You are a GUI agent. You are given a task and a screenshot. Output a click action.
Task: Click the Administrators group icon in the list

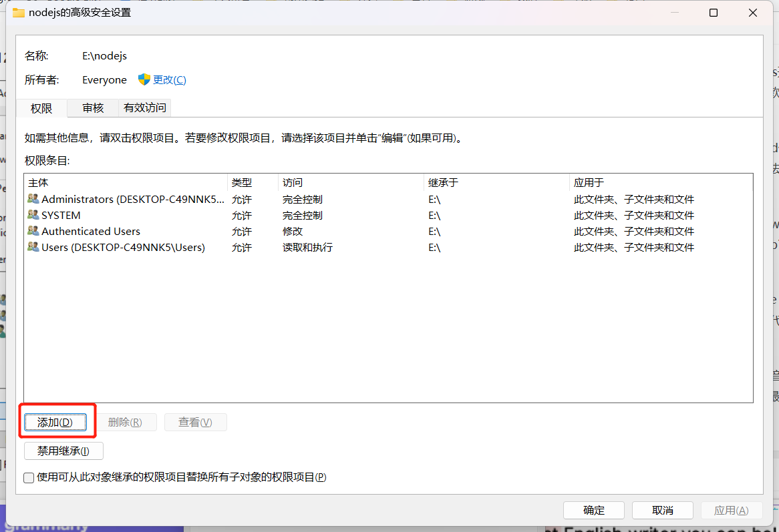point(33,199)
